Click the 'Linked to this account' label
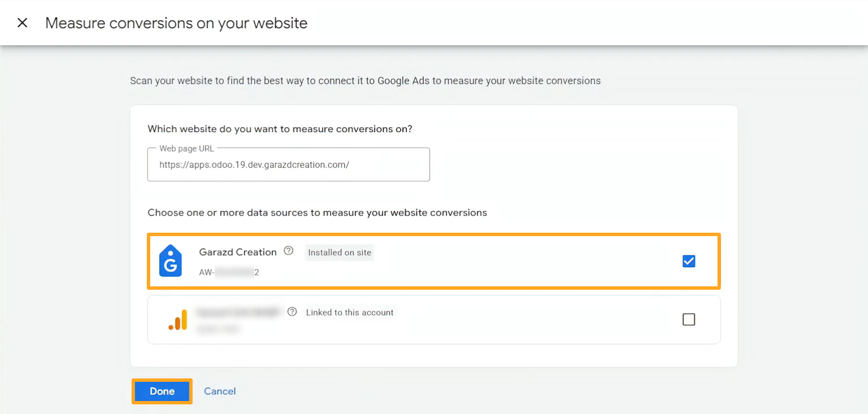The height and width of the screenshot is (414, 868). coord(350,312)
